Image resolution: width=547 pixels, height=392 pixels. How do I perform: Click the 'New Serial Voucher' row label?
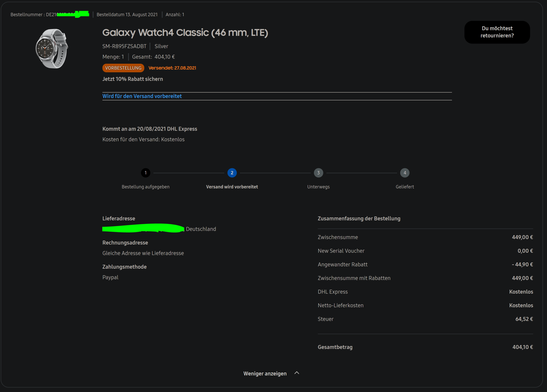coord(341,251)
